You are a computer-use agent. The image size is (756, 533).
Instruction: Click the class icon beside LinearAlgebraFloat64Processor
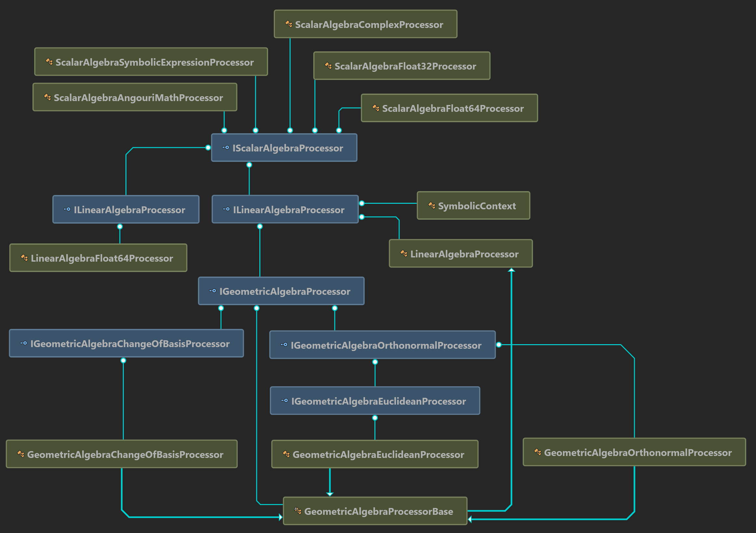(24, 258)
